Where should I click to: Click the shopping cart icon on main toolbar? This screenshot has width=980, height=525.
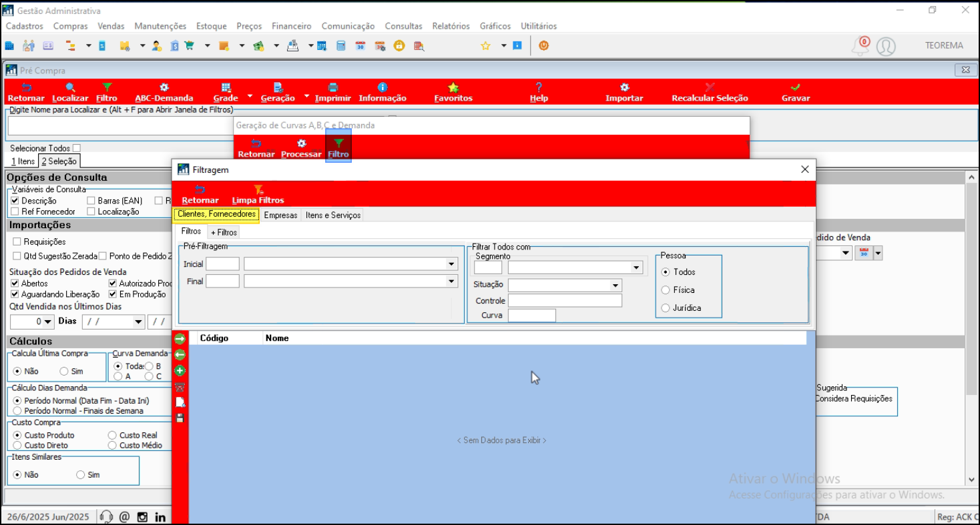[x=189, y=46]
